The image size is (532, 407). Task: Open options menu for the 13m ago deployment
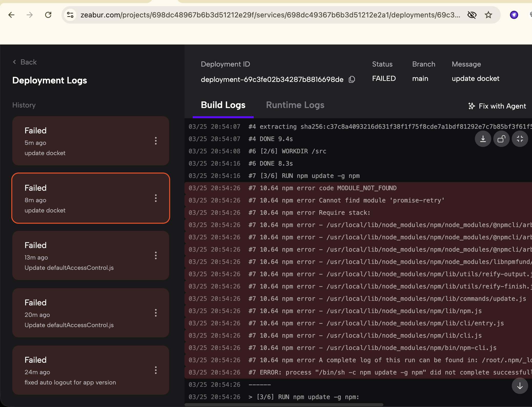[156, 255]
